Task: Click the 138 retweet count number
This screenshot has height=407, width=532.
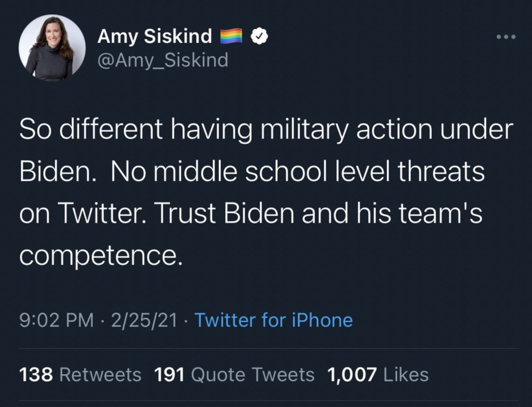Action: tap(36, 375)
